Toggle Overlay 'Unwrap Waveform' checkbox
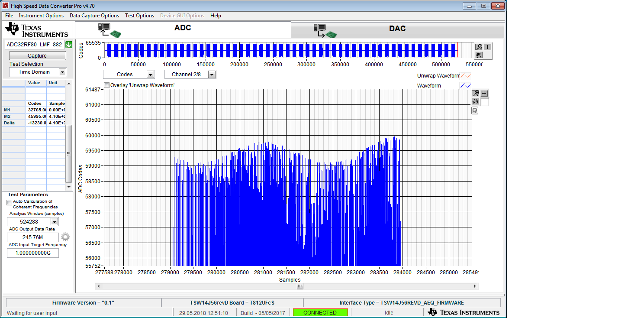The image size is (644, 318). pos(107,85)
